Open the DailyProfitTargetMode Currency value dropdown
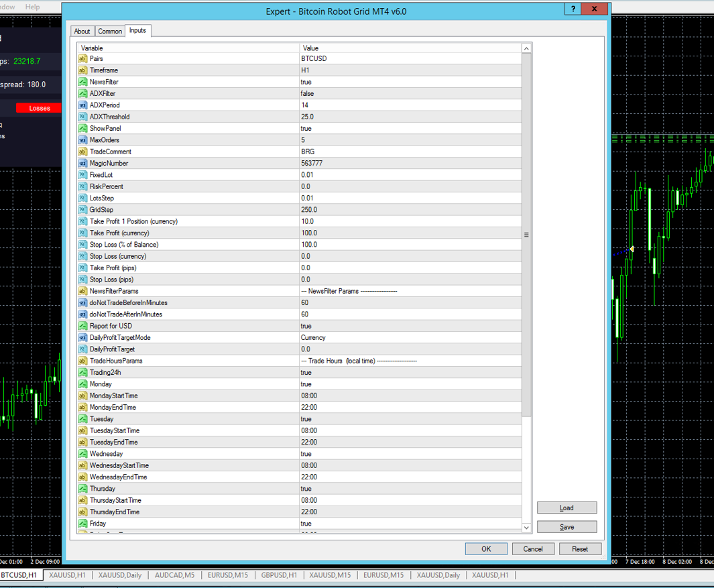The height and width of the screenshot is (588, 714). point(409,338)
